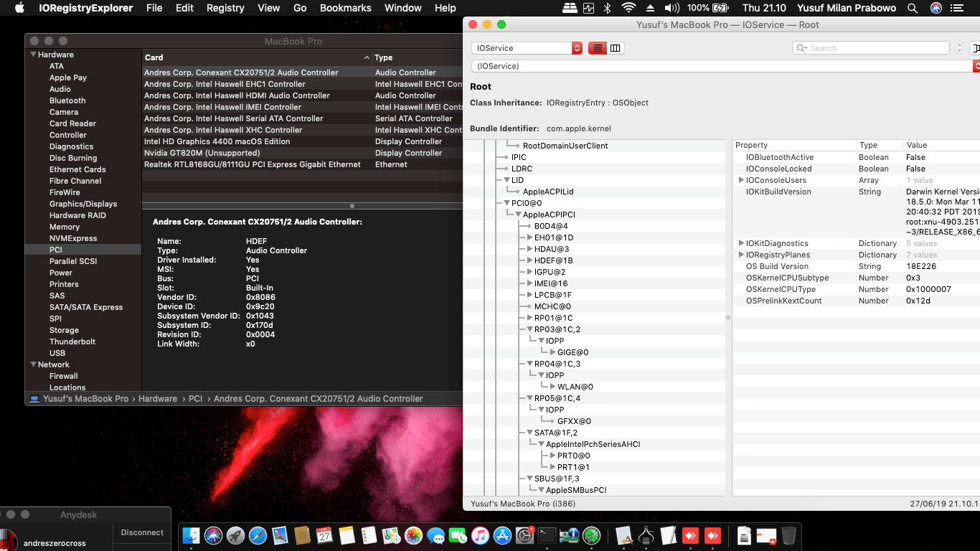The image size is (980, 551).
Task: Open Maps app in the dock
Action: (x=391, y=535)
